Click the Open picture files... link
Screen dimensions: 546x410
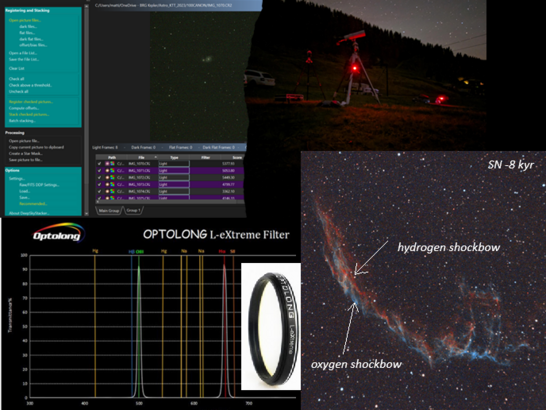[25, 20]
